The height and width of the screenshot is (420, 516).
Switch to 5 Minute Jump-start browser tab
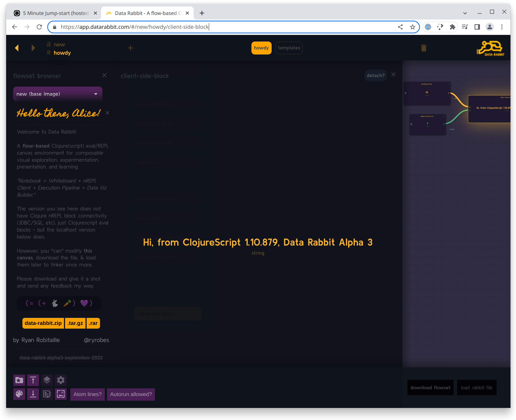click(55, 13)
